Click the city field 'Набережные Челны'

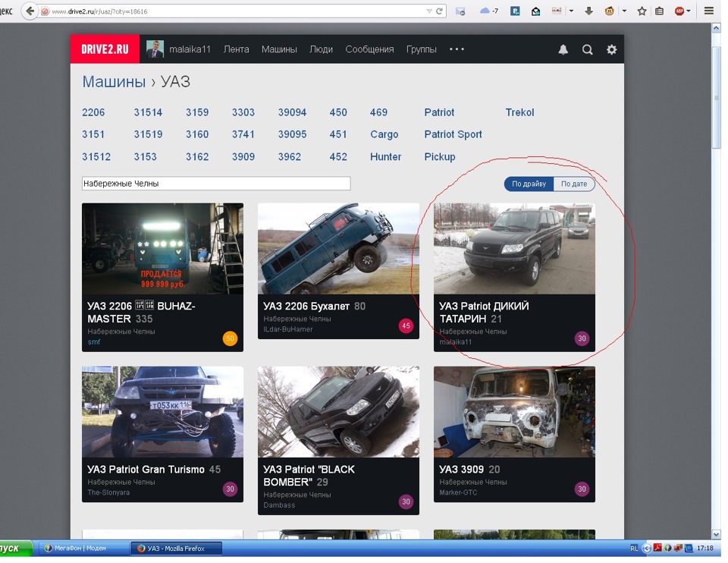(215, 184)
